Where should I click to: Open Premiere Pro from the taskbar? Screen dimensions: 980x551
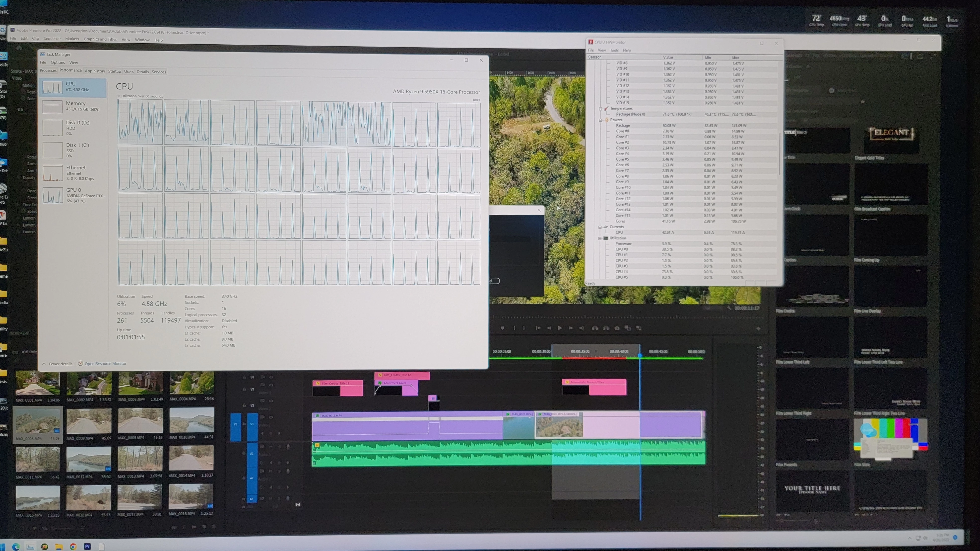point(88,546)
